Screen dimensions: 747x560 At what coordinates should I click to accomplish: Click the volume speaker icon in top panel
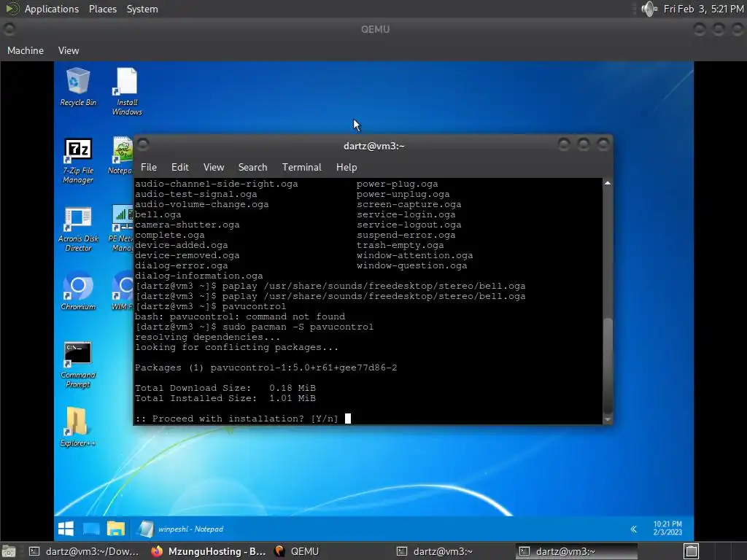pos(649,9)
